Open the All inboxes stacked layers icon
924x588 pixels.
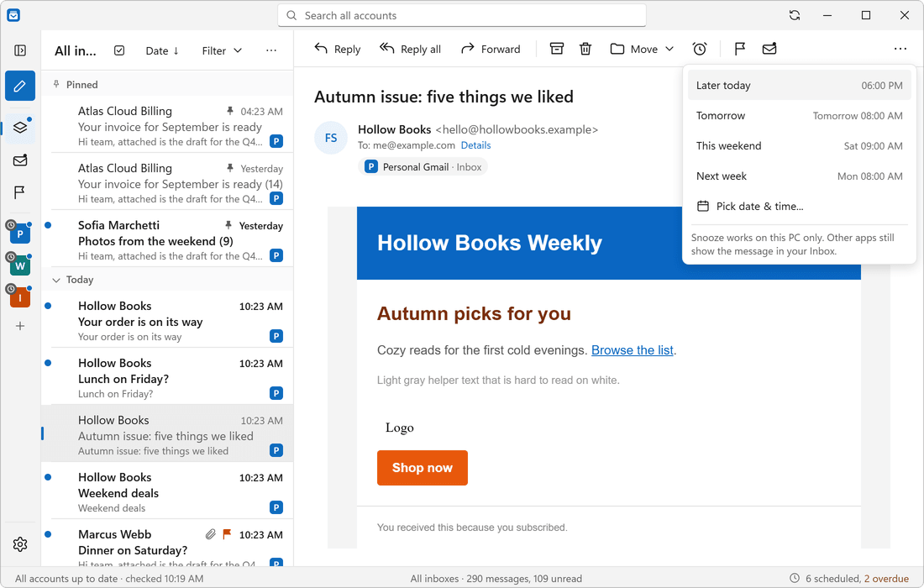pos(20,128)
